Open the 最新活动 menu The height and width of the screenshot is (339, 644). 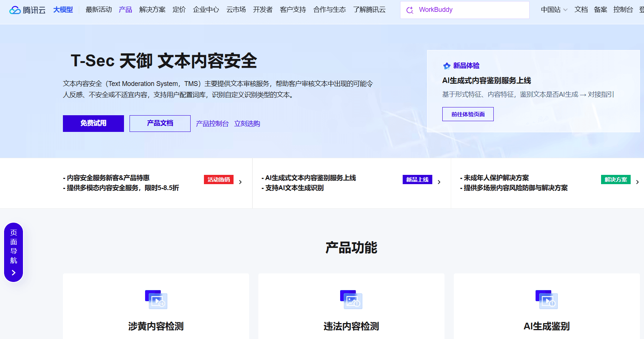click(99, 10)
